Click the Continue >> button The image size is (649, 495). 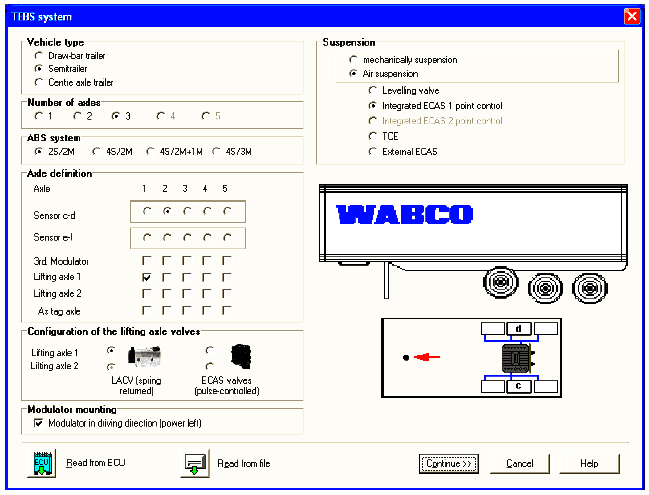(449, 464)
